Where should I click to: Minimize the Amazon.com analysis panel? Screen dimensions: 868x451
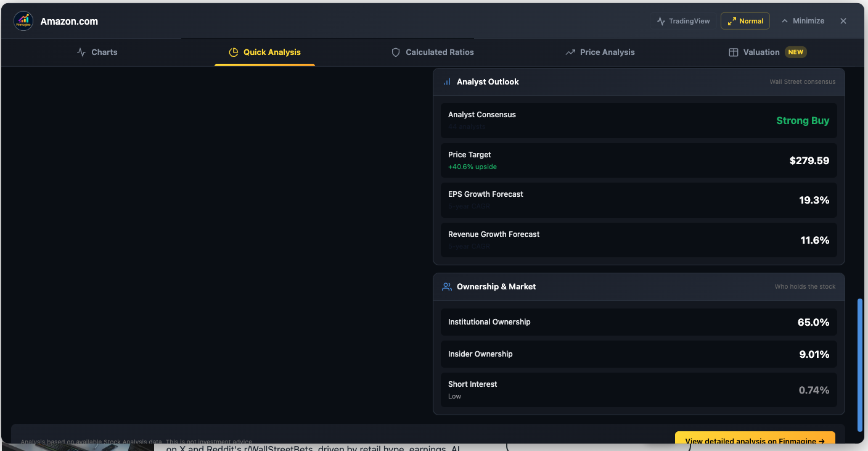803,21
